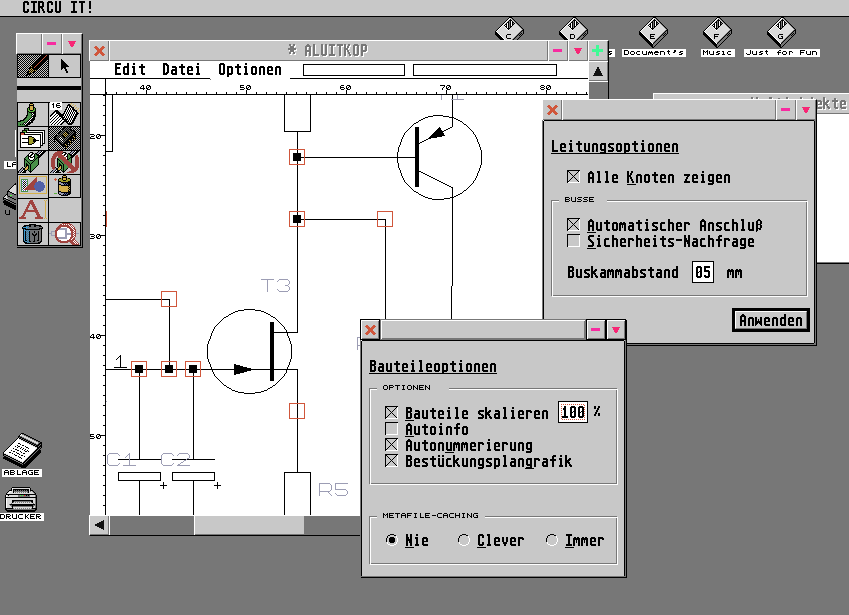Choose the graphic shapes tool

coord(33,186)
